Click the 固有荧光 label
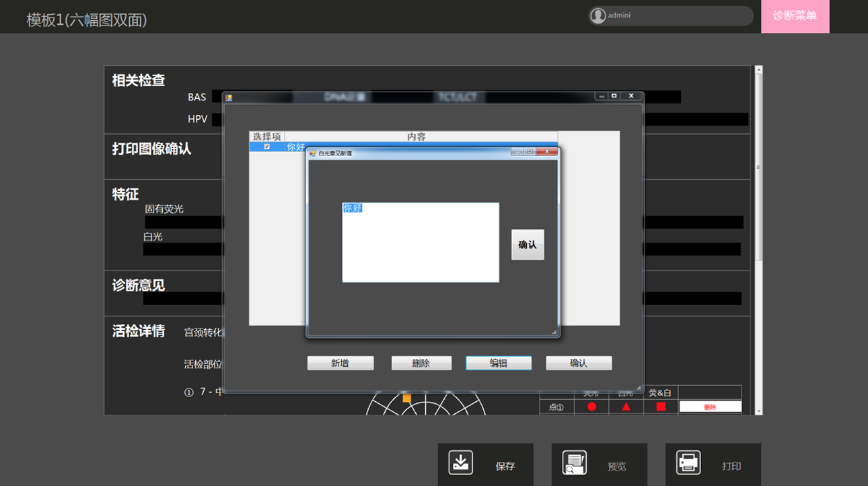This screenshot has width=868, height=486. pyautogui.click(x=164, y=209)
